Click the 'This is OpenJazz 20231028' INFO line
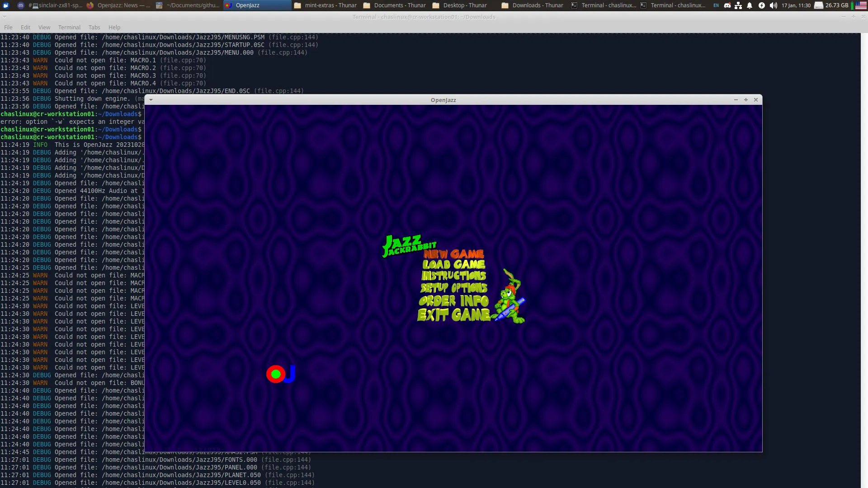868x488 pixels. coord(72,145)
